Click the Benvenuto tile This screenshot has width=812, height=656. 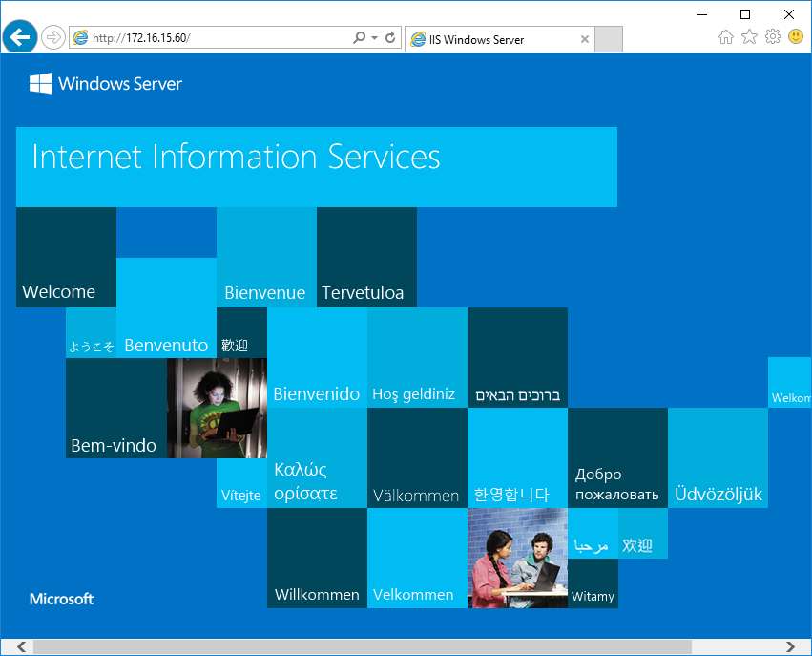click(x=166, y=307)
